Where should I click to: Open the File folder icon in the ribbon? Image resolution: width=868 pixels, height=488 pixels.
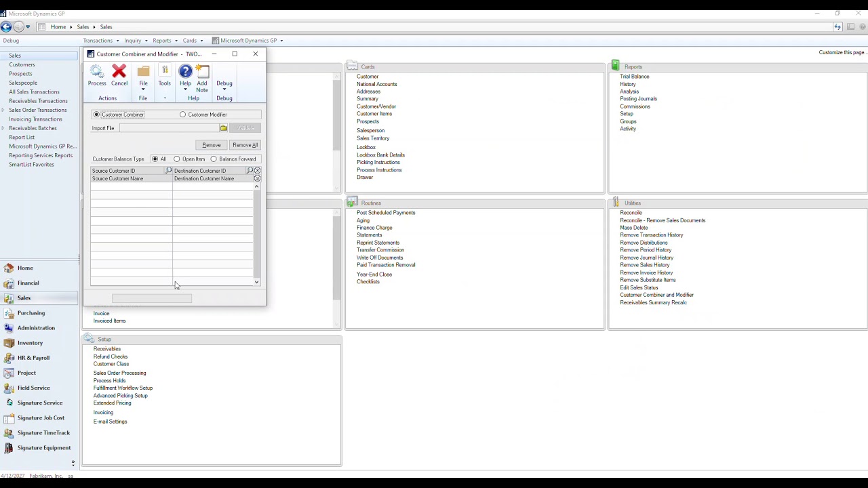pyautogui.click(x=143, y=71)
